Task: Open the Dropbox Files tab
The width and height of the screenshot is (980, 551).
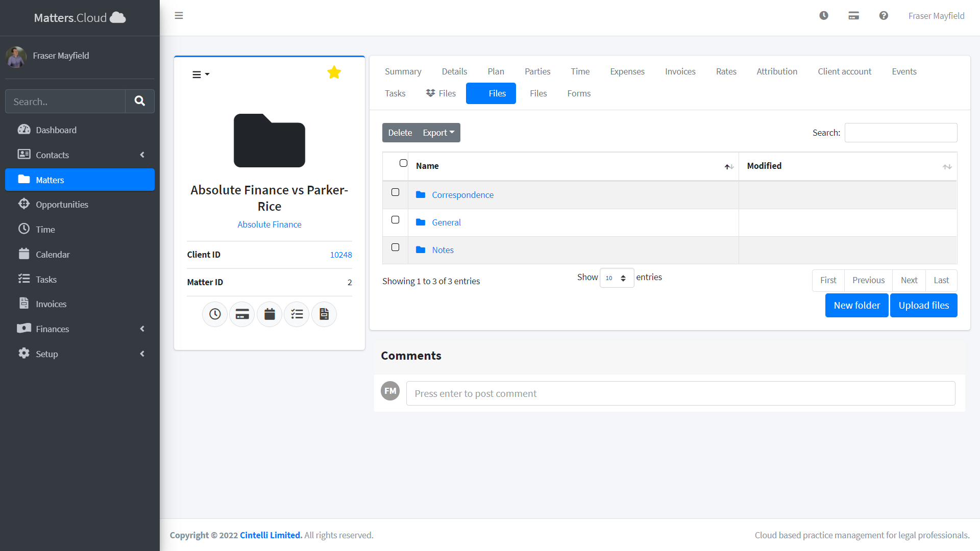Action: (440, 93)
